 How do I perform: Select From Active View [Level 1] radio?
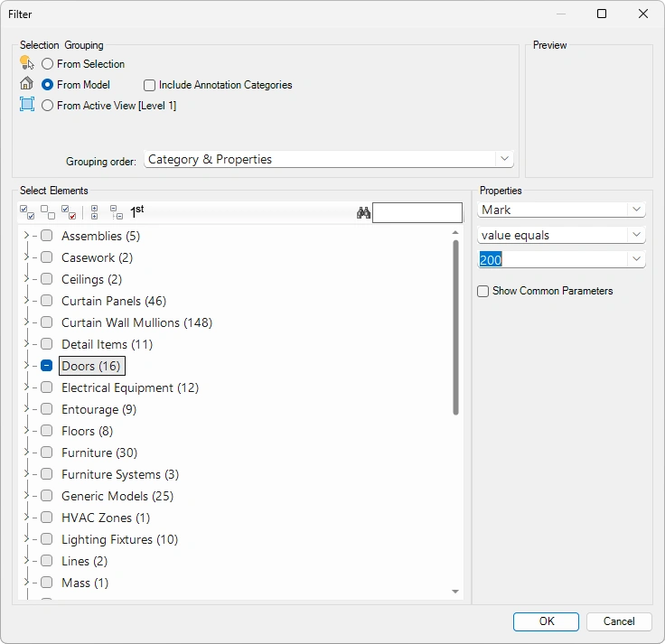[47, 105]
